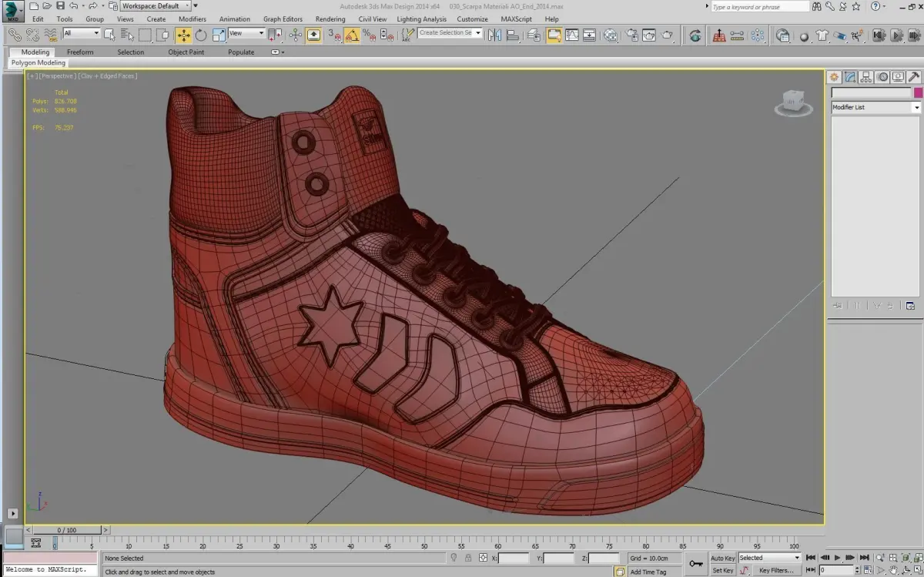This screenshot has height=577, width=924.
Task: Open the 3ds Max application menu logo
Action: (12, 11)
